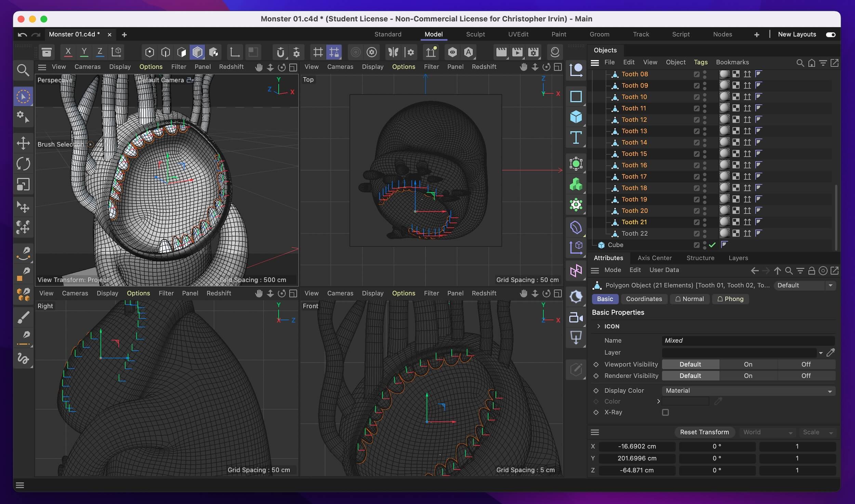
Task: Switch to Points mode in the toolbar
Action: [x=149, y=52]
